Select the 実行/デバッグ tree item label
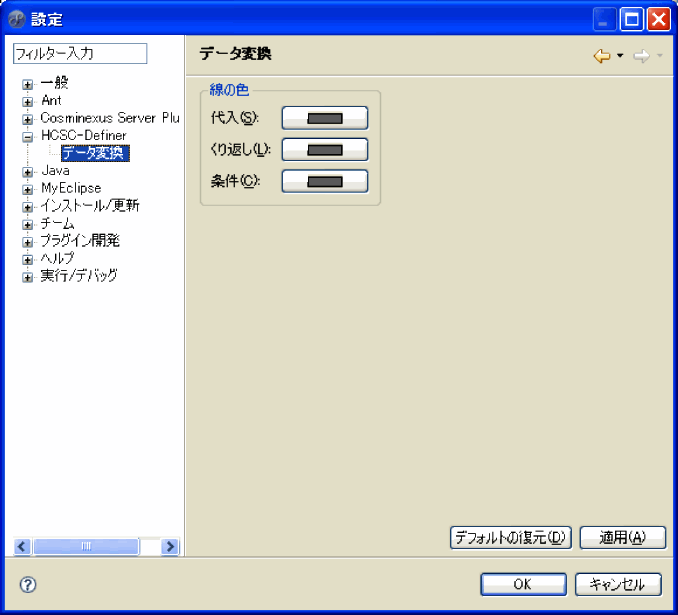Image resolution: width=678 pixels, height=615 pixels. [x=79, y=275]
